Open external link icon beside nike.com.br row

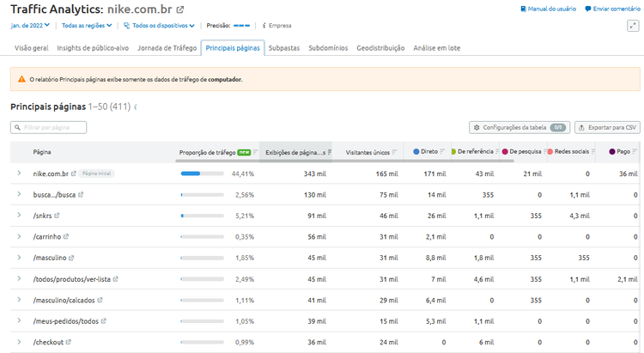pyautogui.click(x=74, y=173)
